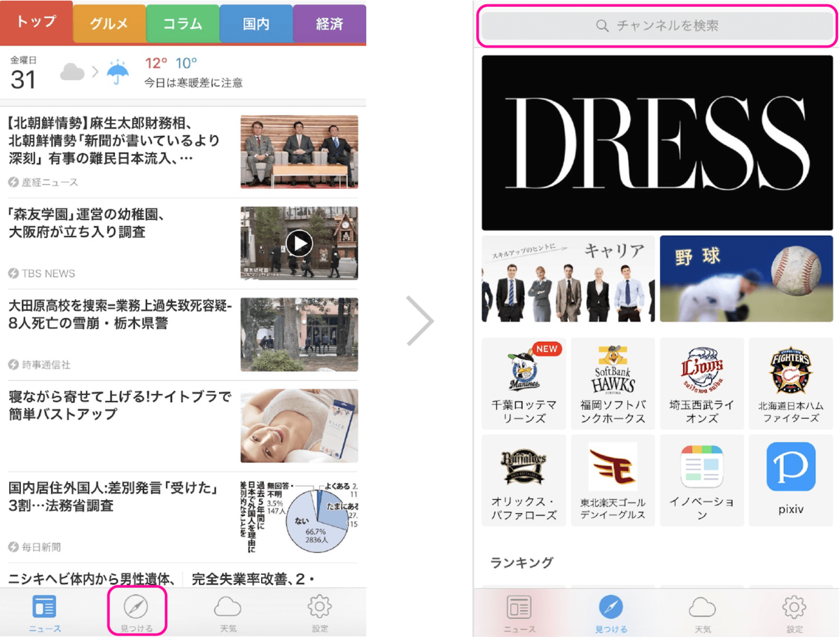
Task: Open the 完全失業率改善 headline
Action: point(253,579)
